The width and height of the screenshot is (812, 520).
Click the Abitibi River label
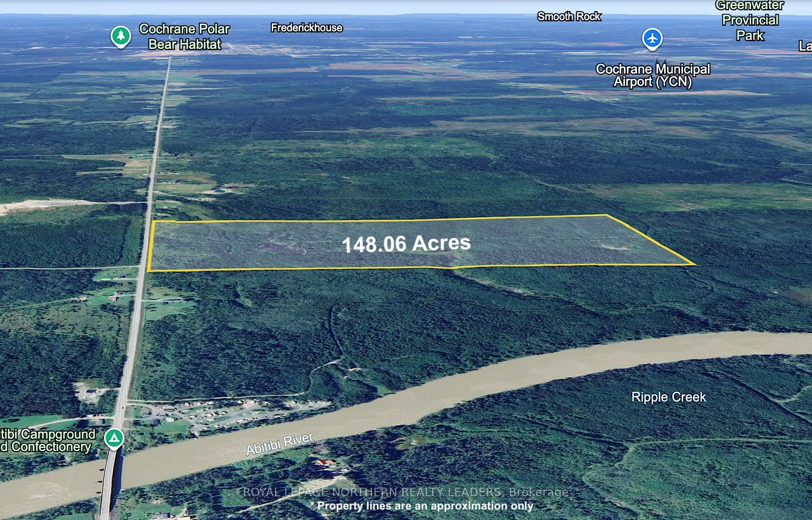pos(280,444)
